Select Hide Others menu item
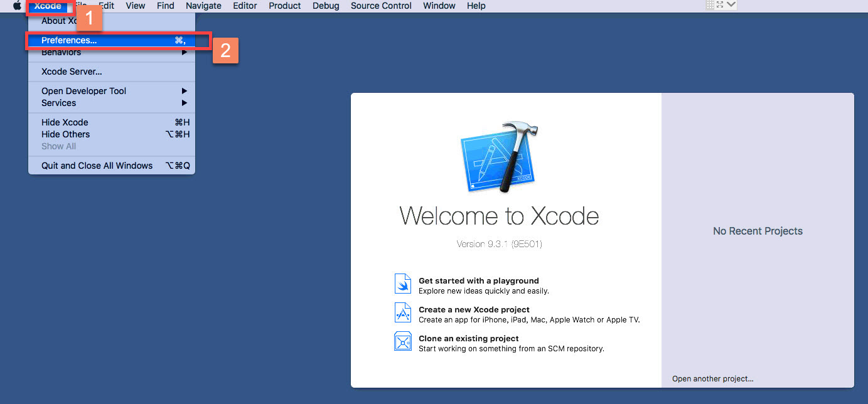 coord(112,134)
